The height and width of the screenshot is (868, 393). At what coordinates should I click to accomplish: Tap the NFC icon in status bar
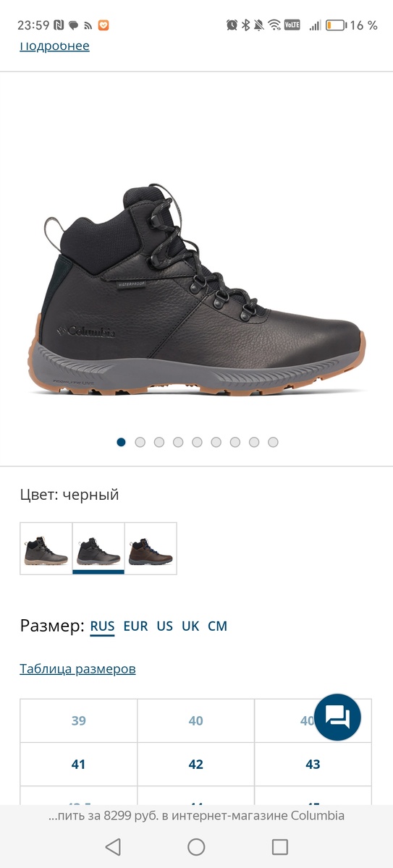tap(59, 25)
